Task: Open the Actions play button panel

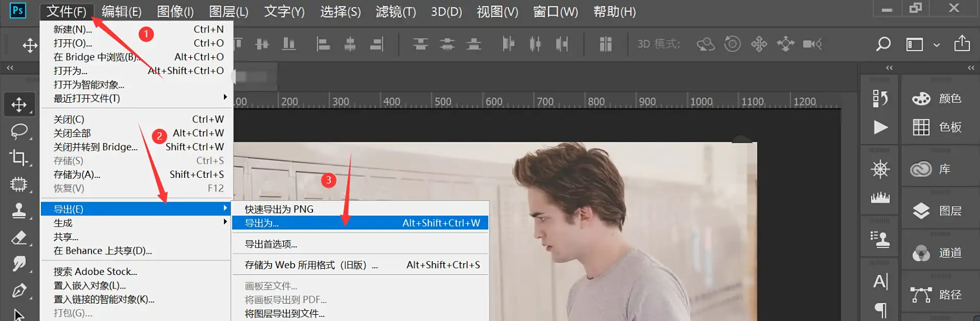Action: click(880, 127)
